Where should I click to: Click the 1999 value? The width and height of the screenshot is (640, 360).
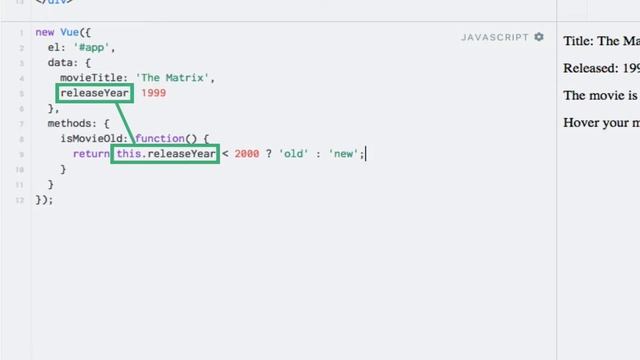[x=153, y=93]
